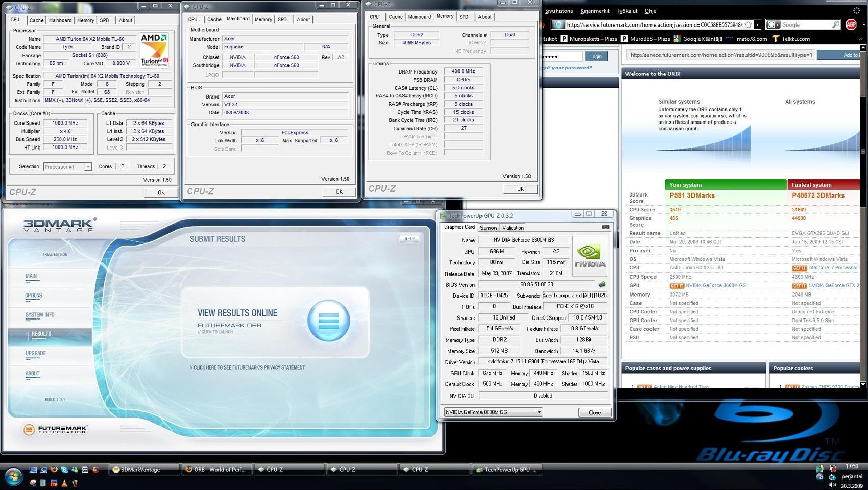Go to UPGRADE in 3DMark sidebar

pyautogui.click(x=36, y=353)
